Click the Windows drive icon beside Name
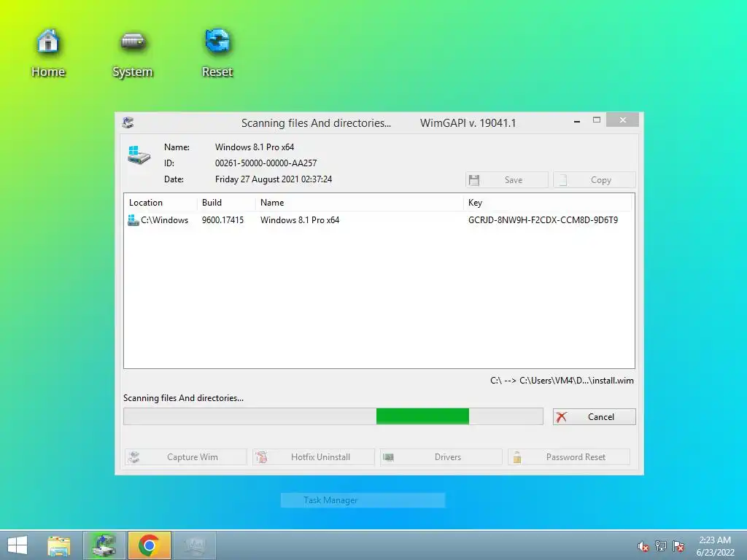747x560 pixels. pyautogui.click(x=139, y=155)
